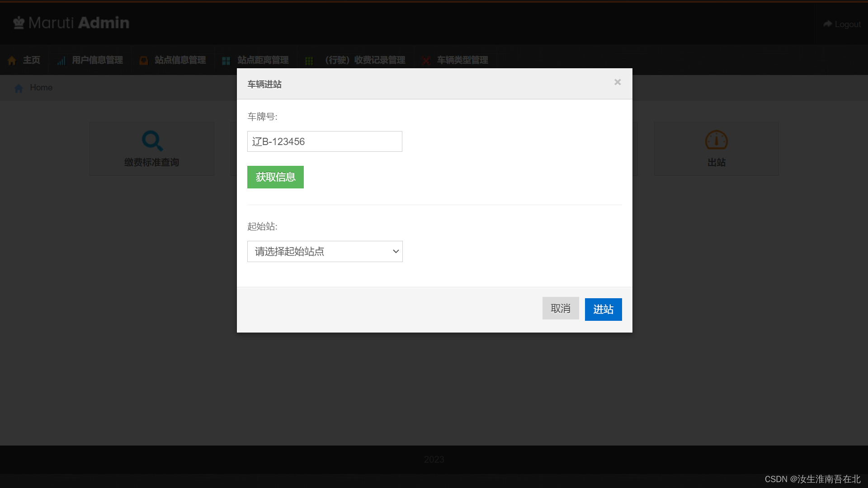Click the Logout arrow icon

tap(828, 23)
